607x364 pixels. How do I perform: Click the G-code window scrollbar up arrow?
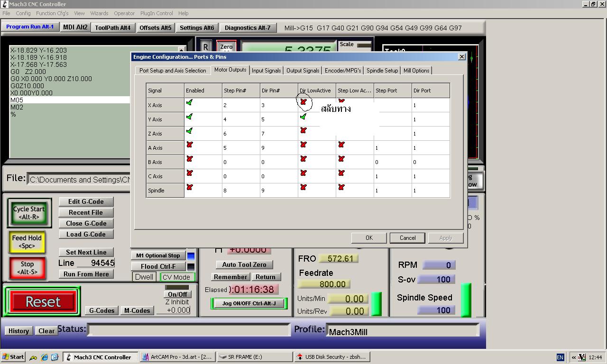[182, 49]
